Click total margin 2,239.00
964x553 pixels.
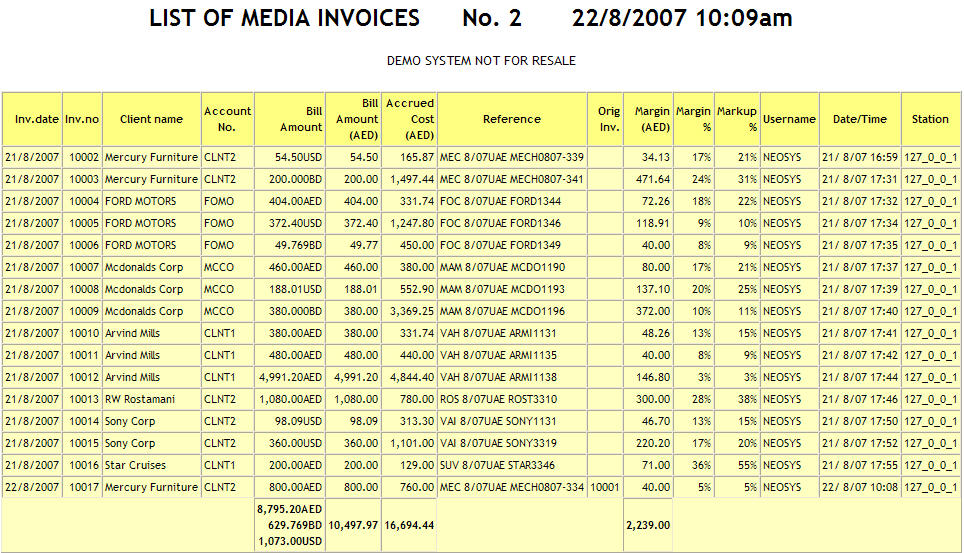tap(648, 525)
